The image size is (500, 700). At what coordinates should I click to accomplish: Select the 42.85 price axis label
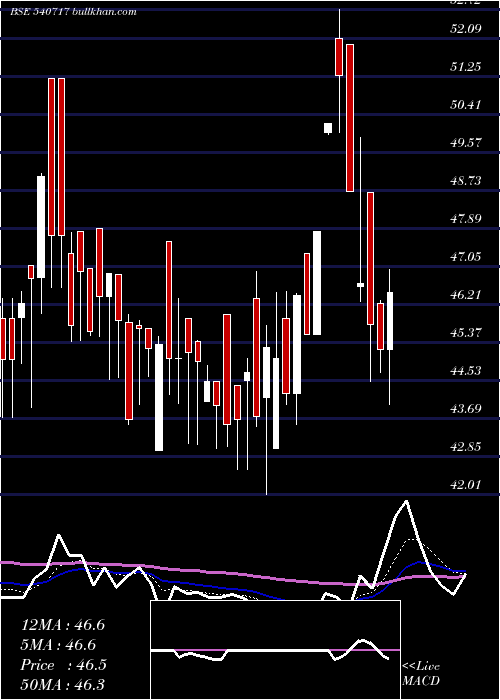(x=466, y=447)
